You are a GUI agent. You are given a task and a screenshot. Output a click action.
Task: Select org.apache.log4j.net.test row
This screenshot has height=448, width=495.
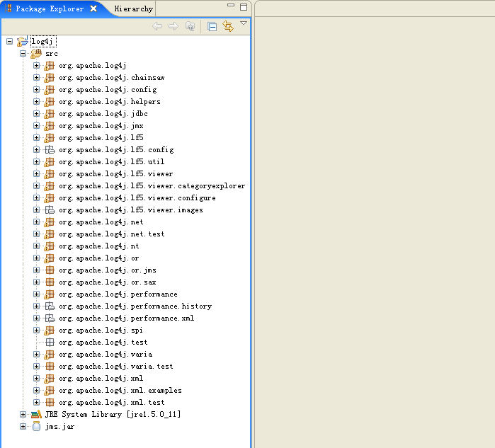coord(111,234)
